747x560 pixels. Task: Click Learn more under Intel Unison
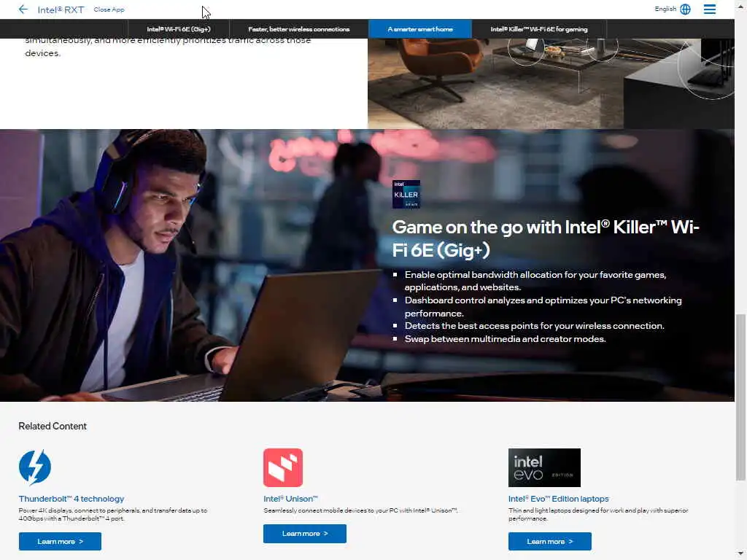point(305,533)
